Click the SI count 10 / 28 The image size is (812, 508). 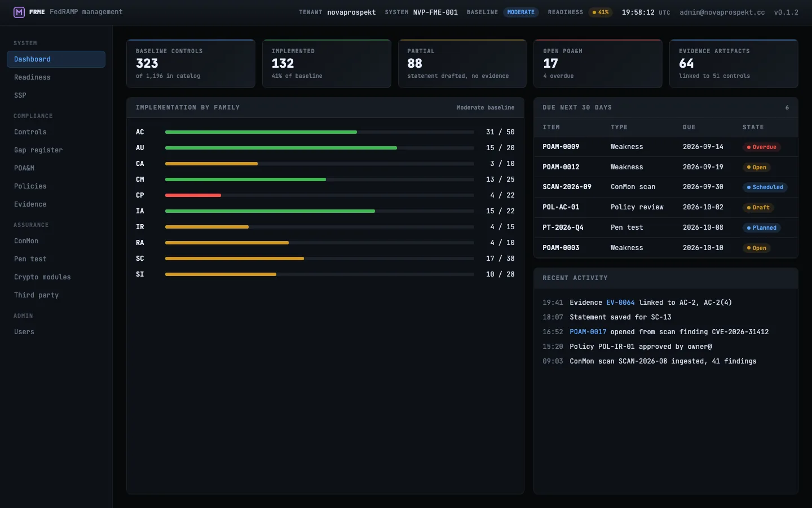pos(500,274)
